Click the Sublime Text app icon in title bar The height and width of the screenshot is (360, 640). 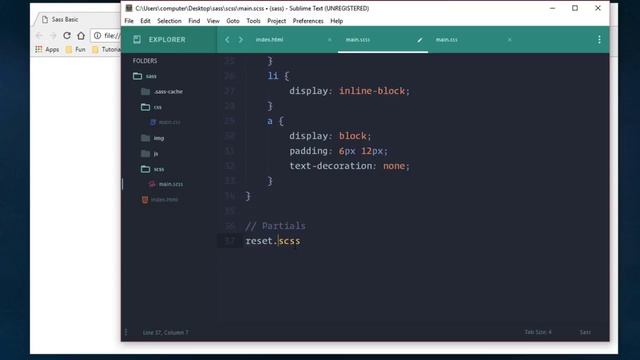click(129, 8)
